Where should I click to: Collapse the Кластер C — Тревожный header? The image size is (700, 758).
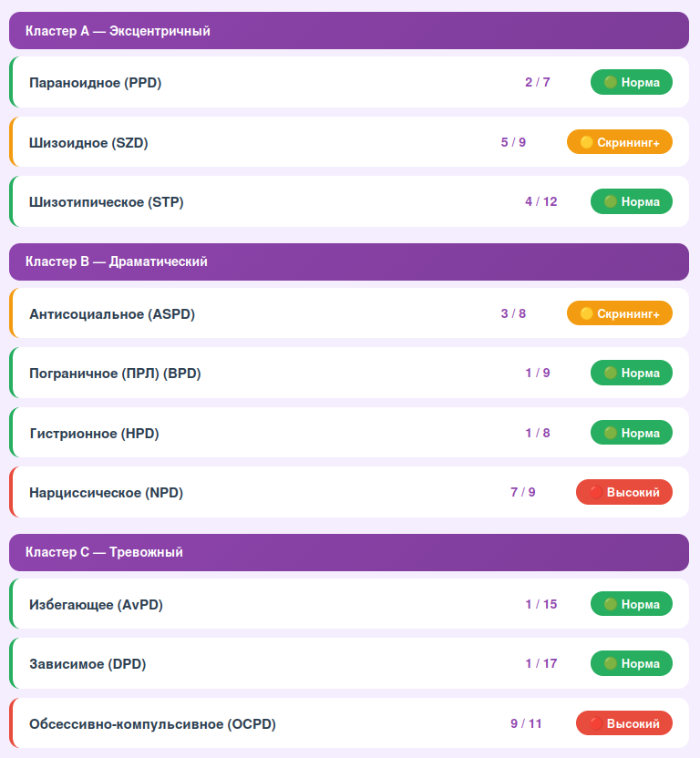coord(349,552)
